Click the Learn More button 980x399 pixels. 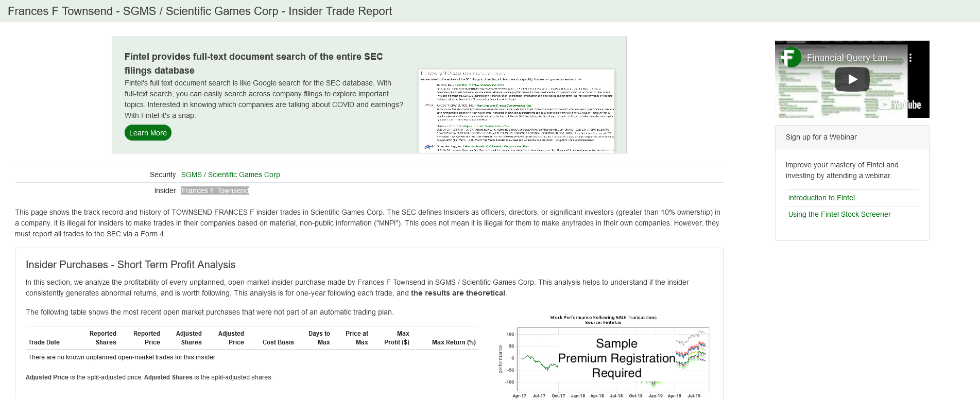pyautogui.click(x=148, y=133)
